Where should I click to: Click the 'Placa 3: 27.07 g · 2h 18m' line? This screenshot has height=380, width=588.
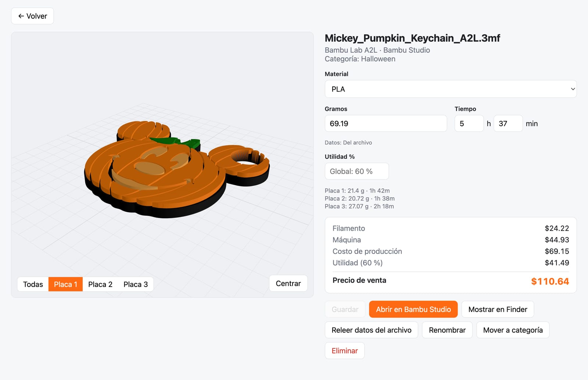[x=359, y=206]
